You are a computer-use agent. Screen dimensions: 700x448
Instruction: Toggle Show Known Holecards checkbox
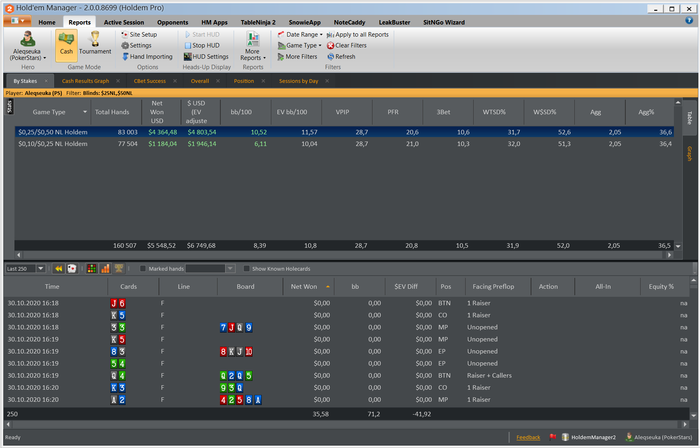(246, 269)
